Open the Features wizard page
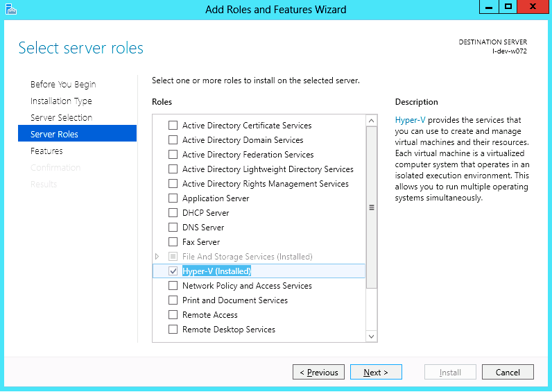This screenshot has width=552, height=392. (x=46, y=151)
